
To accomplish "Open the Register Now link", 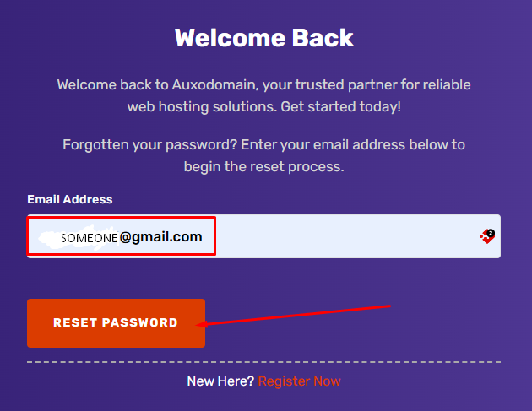I will (x=299, y=381).
